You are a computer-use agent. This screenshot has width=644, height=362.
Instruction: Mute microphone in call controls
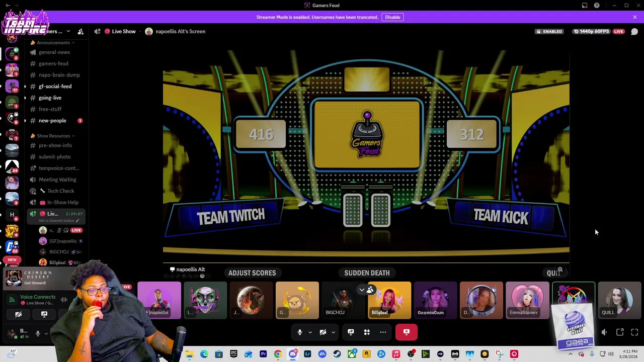coord(300,332)
